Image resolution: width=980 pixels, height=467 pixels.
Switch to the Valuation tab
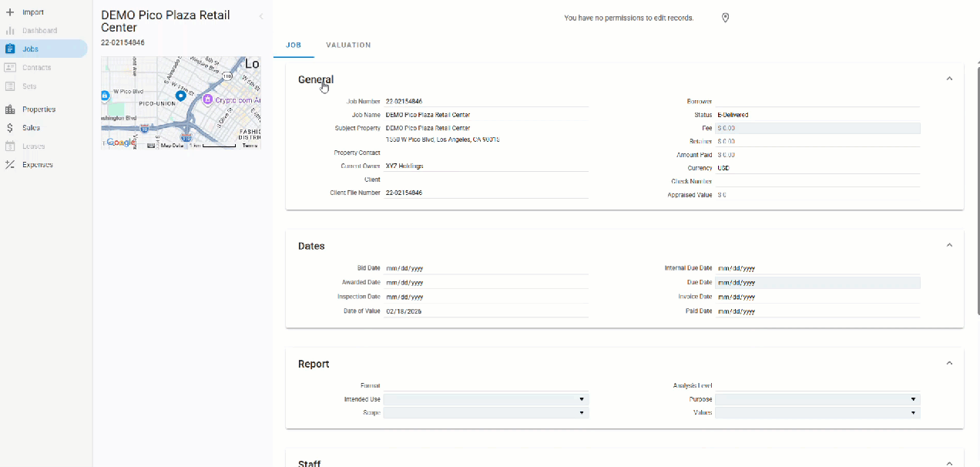click(348, 45)
